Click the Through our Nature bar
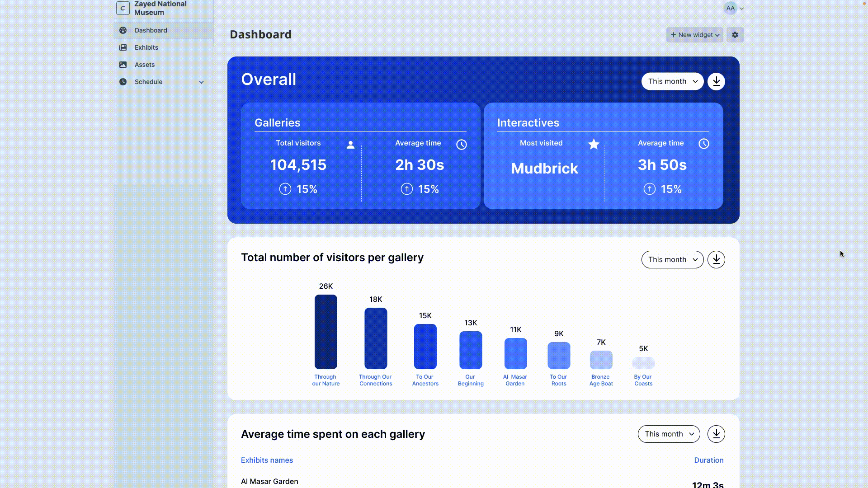The image size is (868, 488). pos(325,332)
